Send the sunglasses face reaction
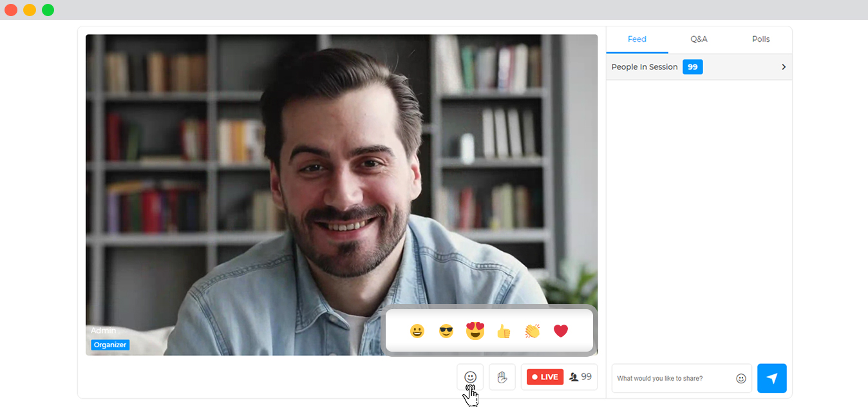Viewport: 868px width, 409px height. [x=446, y=331]
